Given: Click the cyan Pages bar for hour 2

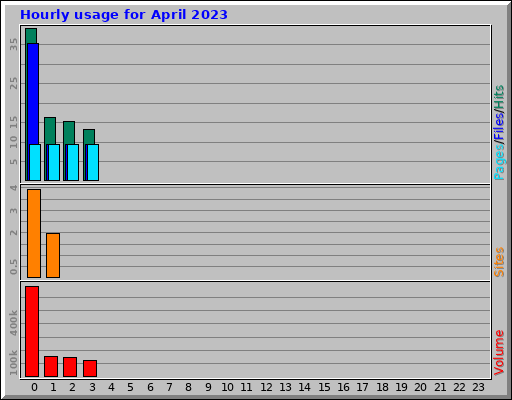Looking at the screenshot, I should (x=73, y=162).
